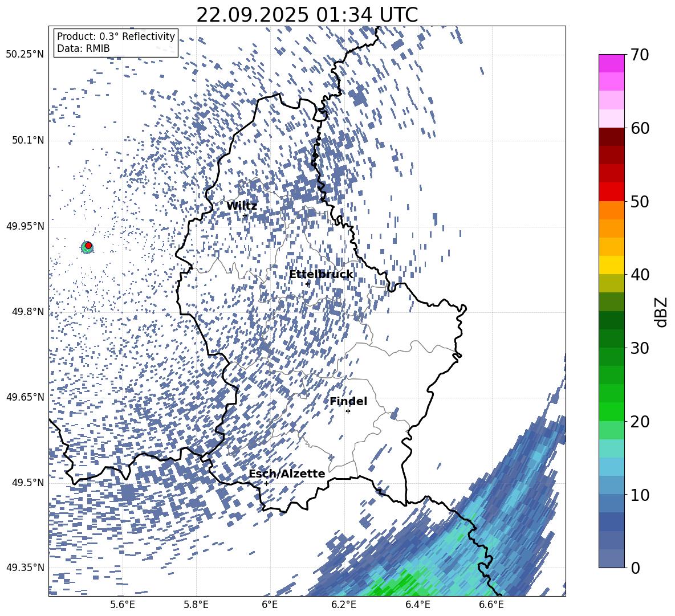Click the 50.25°N latitude label

[x=25, y=55]
